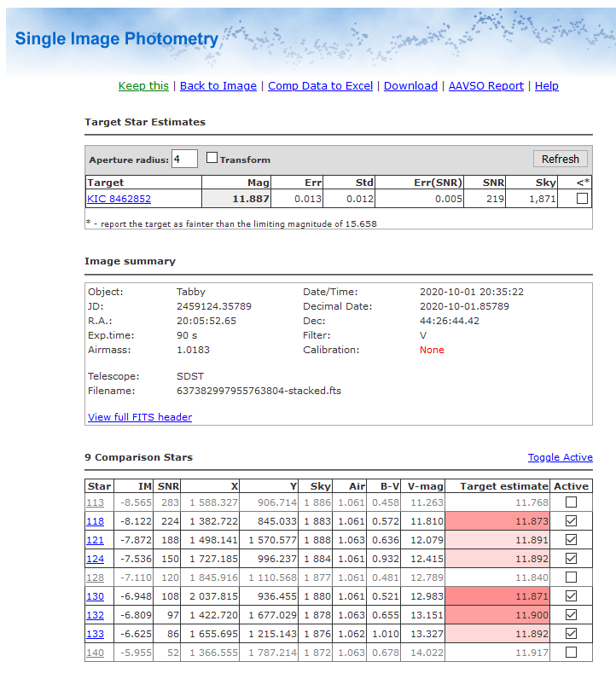The width and height of the screenshot is (616, 685).
Task: Click the Toggle Active link
Action: pyautogui.click(x=560, y=457)
